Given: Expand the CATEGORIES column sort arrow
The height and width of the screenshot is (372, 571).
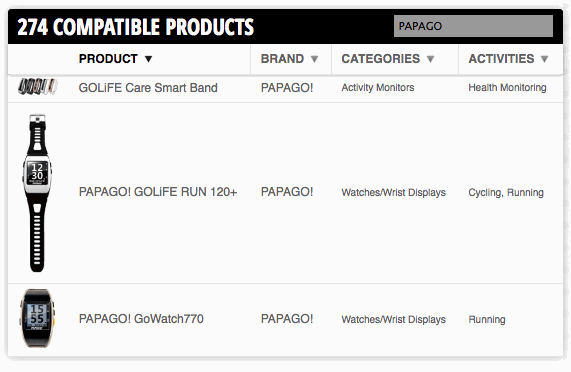Looking at the screenshot, I should [430, 59].
